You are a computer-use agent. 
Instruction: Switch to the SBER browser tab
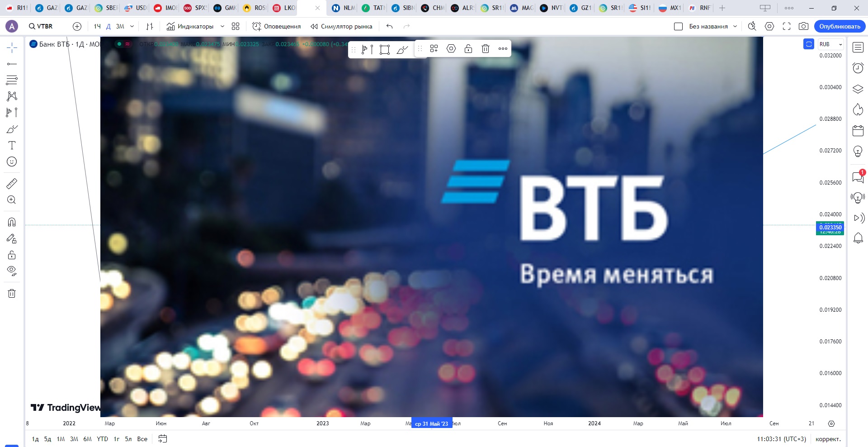click(107, 8)
